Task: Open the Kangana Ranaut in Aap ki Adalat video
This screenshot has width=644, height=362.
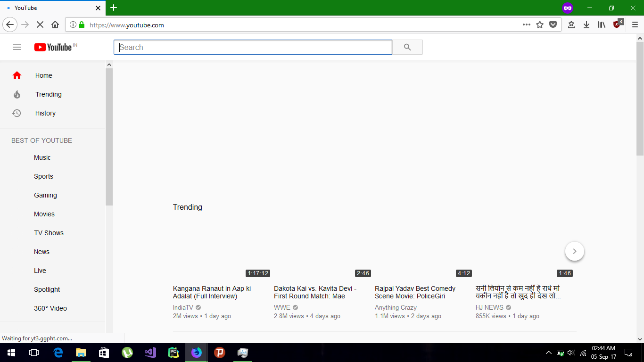Action: pos(212,292)
